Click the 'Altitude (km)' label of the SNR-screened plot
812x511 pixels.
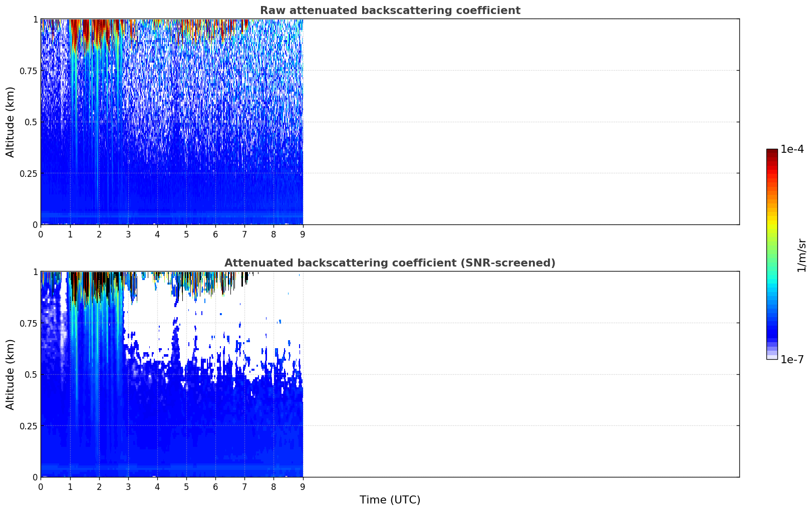11,374
